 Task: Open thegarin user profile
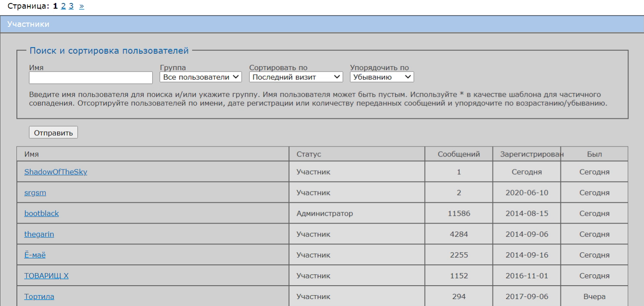(39, 234)
